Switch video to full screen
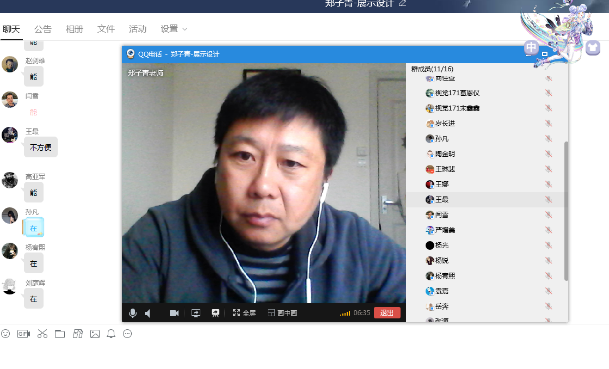Screen dimensions: 609x369 click(x=244, y=313)
